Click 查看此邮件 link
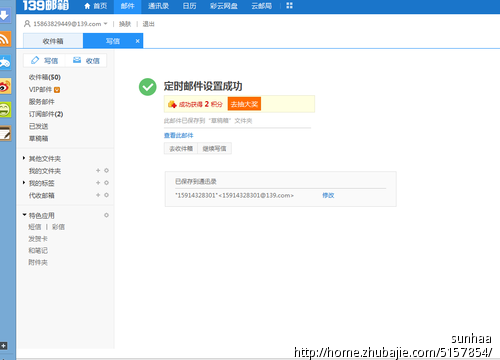 point(179,135)
